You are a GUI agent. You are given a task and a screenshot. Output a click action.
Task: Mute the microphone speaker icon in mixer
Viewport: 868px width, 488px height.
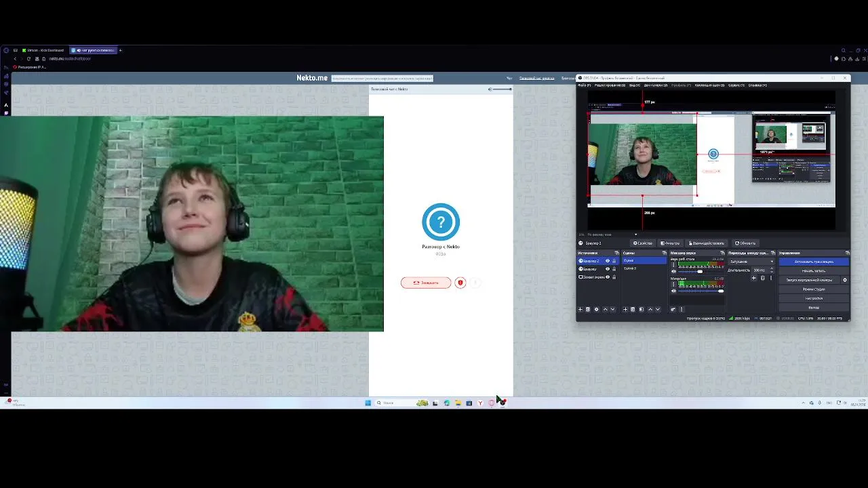(x=674, y=291)
